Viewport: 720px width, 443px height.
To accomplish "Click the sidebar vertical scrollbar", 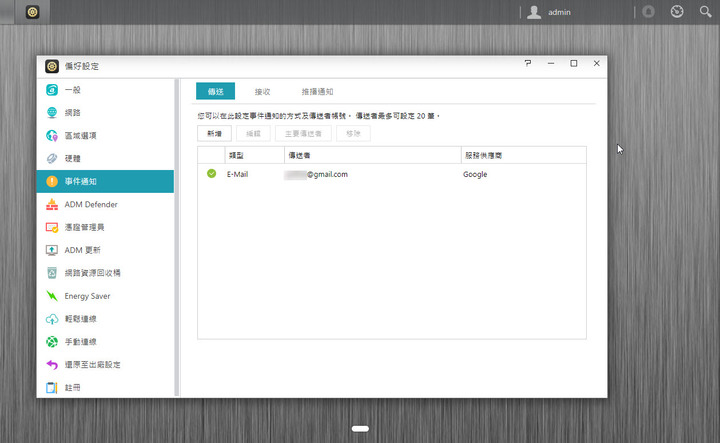I will 177,237.
